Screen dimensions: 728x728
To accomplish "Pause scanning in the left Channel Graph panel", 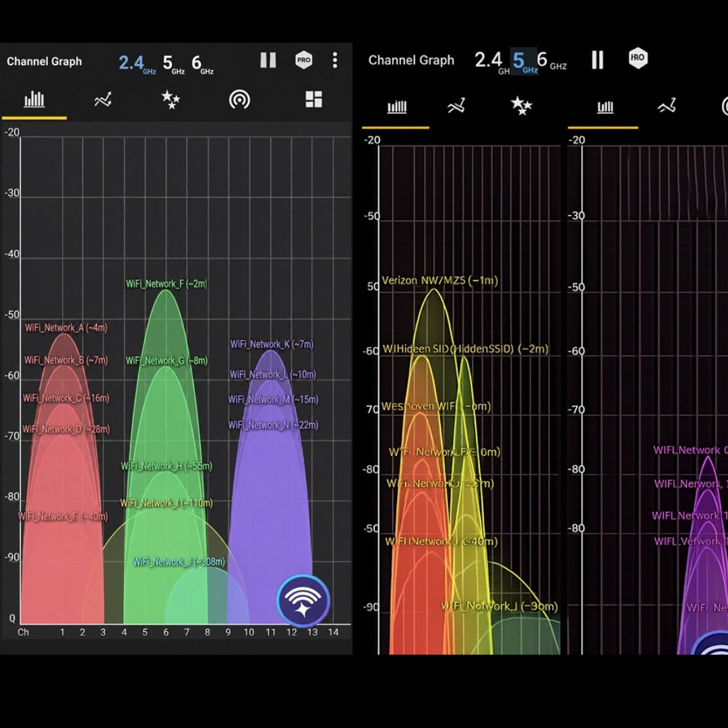I will 268,60.
